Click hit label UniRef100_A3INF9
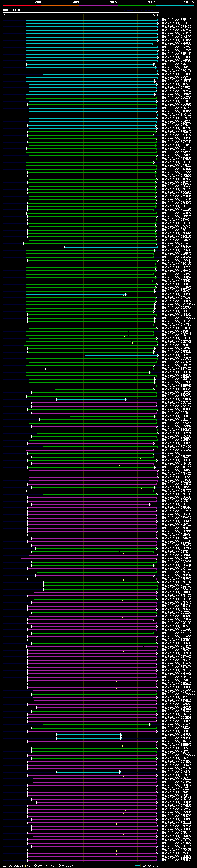 coord(177,101)
